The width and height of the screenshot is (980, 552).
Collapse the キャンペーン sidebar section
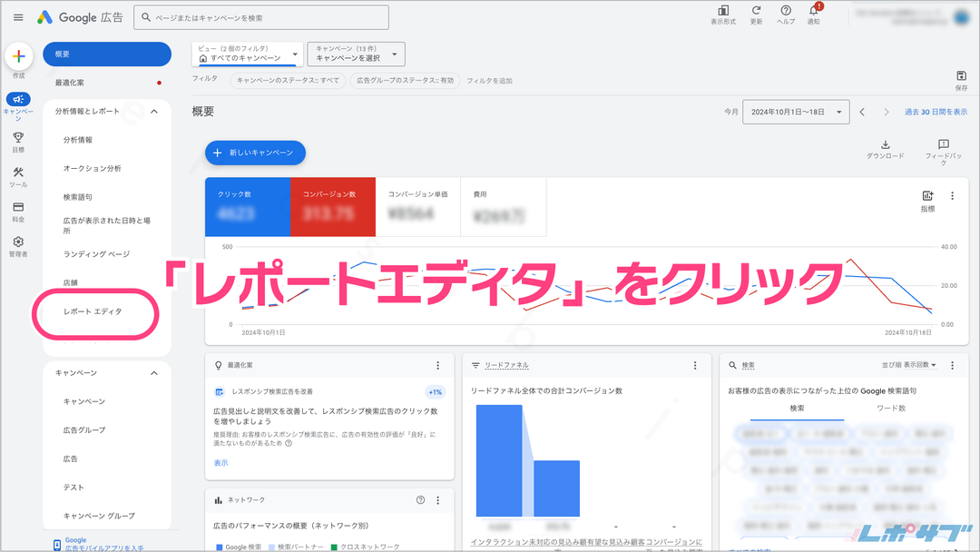point(154,373)
